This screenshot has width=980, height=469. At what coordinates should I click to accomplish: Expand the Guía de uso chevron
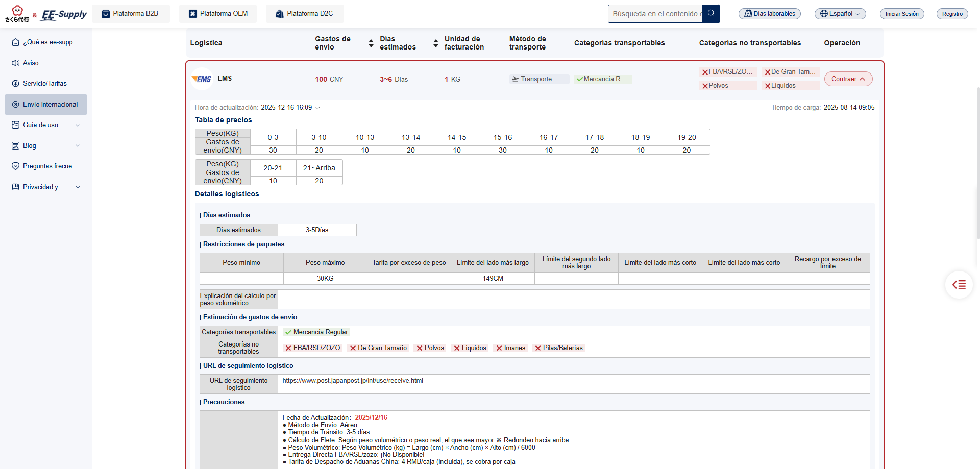pos(78,125)
